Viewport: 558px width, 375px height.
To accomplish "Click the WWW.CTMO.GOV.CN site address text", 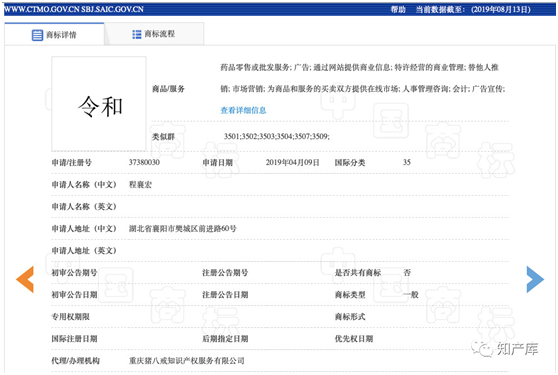I will [x=41, y=9].
